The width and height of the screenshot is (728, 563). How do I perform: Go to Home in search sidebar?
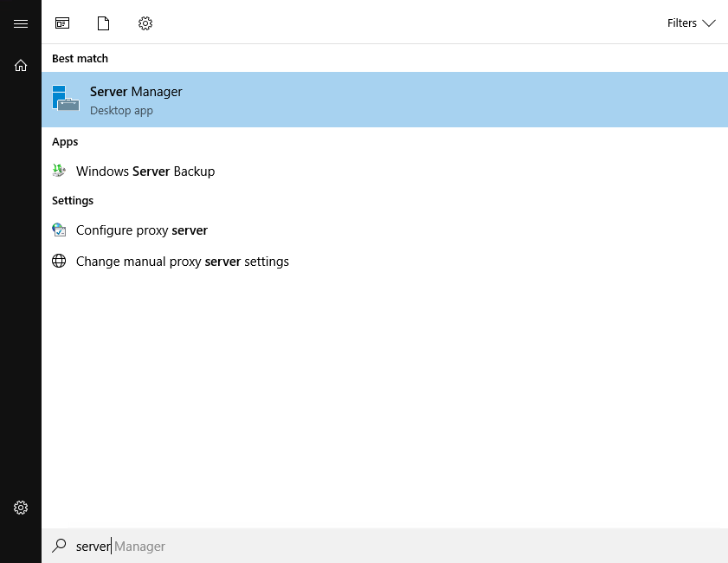(x=21, y=65)
